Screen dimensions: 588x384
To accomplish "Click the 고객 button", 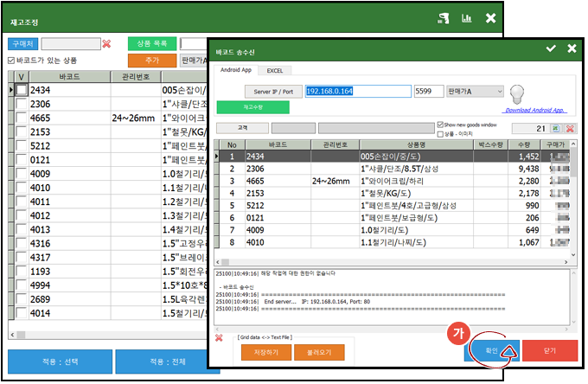I will [243, 128].
